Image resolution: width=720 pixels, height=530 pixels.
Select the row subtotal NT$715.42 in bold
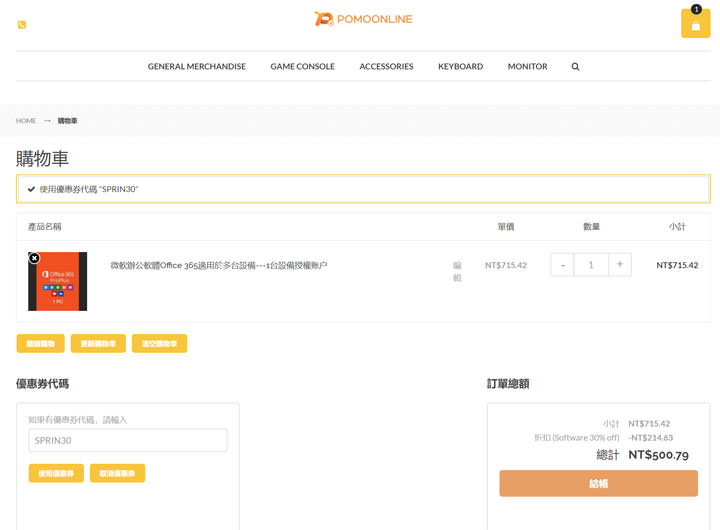[677, 265]
